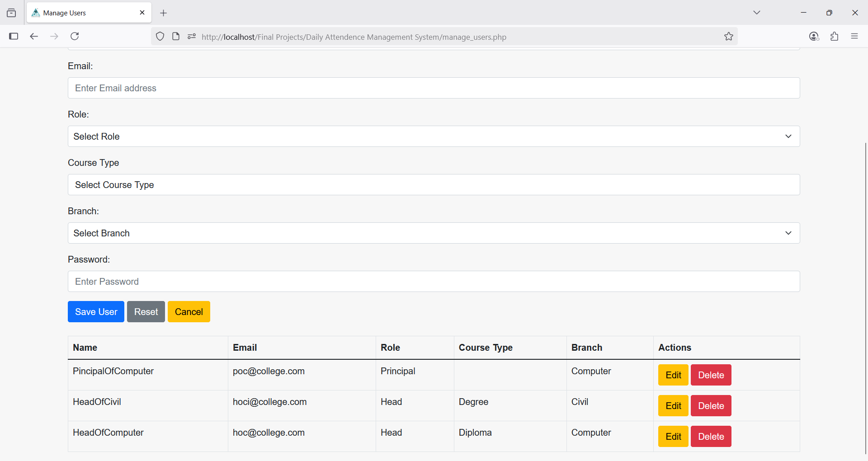Focus the Enter Email address field
This screenshot has width=868, height=461.
434,88
